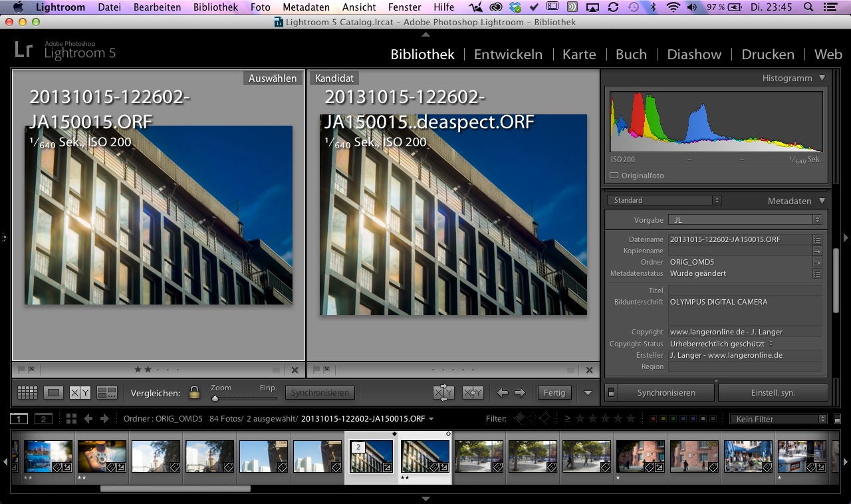Close the Kandidat image with its X
851x504 pixels.
pos(589,370)
